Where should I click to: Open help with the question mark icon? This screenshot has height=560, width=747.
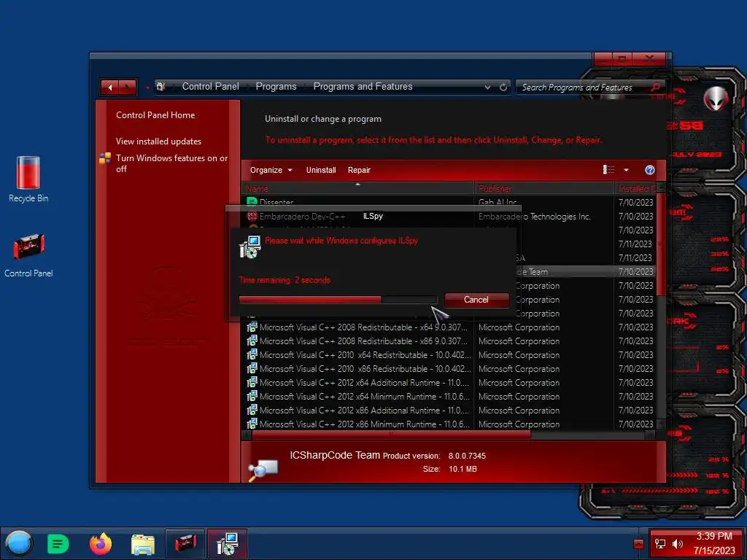pos(650,170)
